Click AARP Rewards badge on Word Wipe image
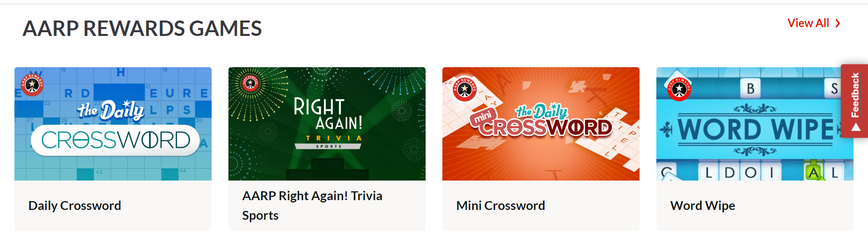Screen dimensions: 868x251 [679, 89]
